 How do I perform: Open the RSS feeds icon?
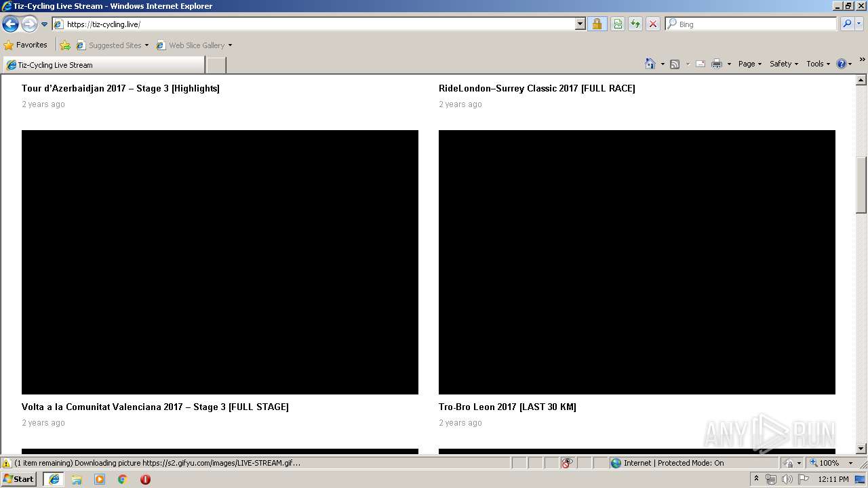point(675,64)
